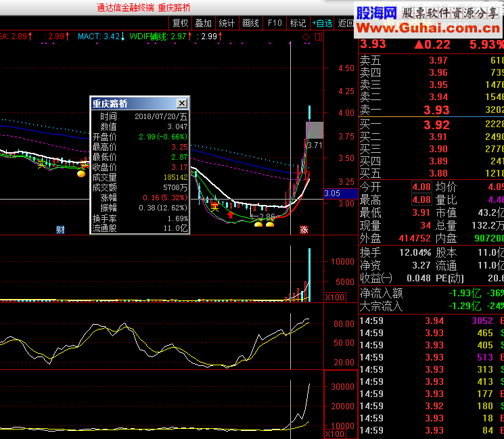
Task: Click the gray box beside the 3.71 label
Action: [x=315, y=131]
